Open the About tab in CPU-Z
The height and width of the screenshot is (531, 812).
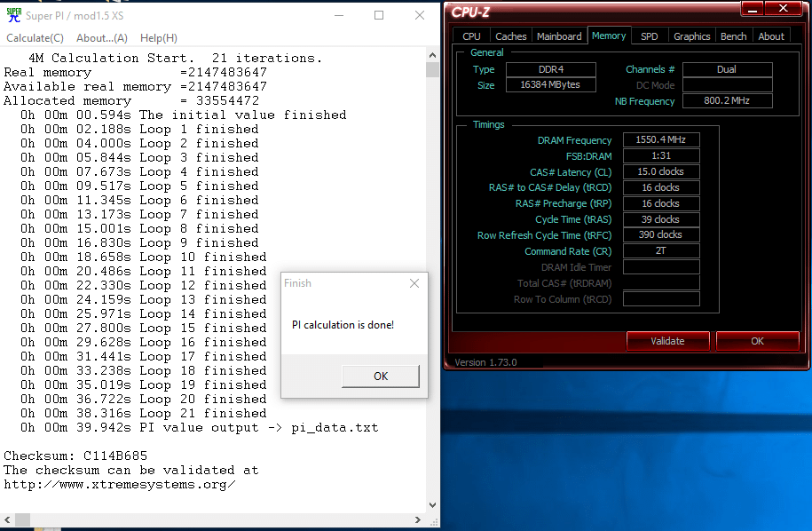(771, 36)
